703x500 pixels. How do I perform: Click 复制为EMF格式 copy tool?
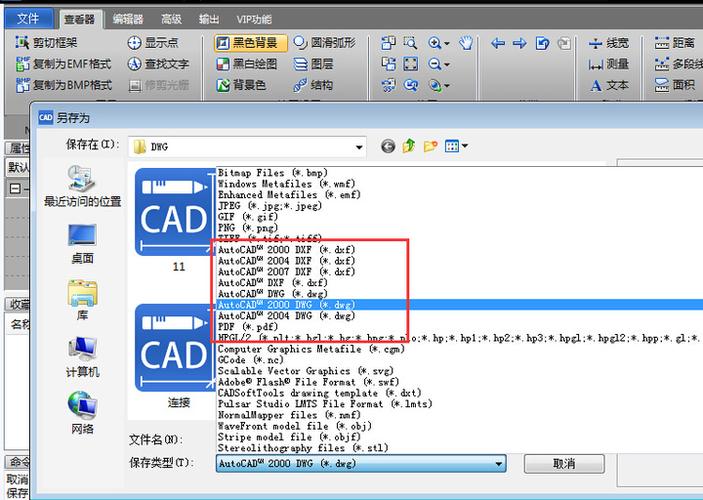pos(63,64)
